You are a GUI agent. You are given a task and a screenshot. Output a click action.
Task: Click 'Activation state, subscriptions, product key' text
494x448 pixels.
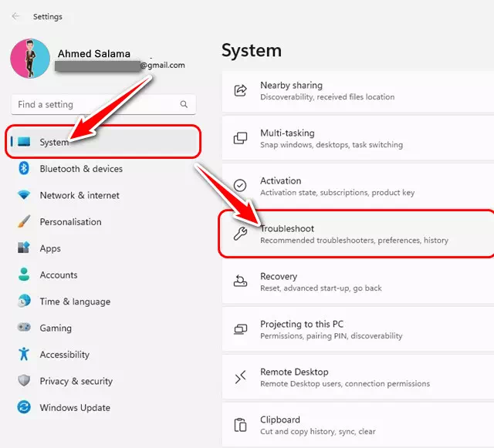click(x=337, y=192)
